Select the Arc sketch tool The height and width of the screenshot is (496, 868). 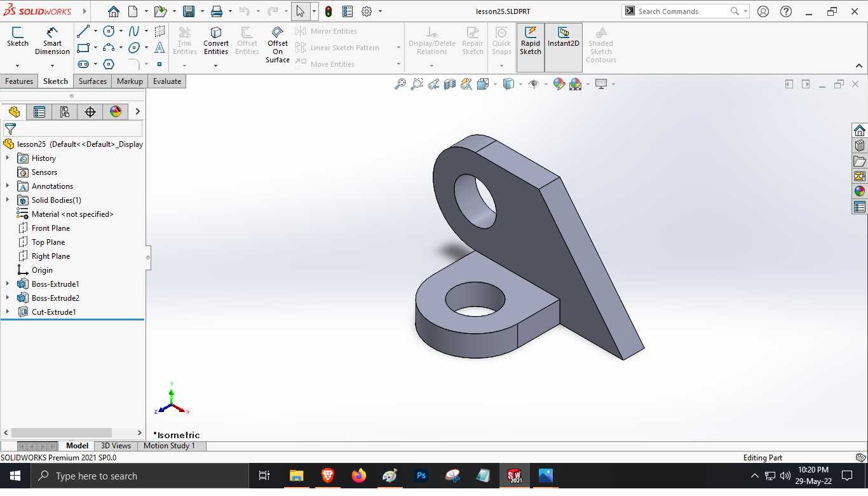point(109,48)
